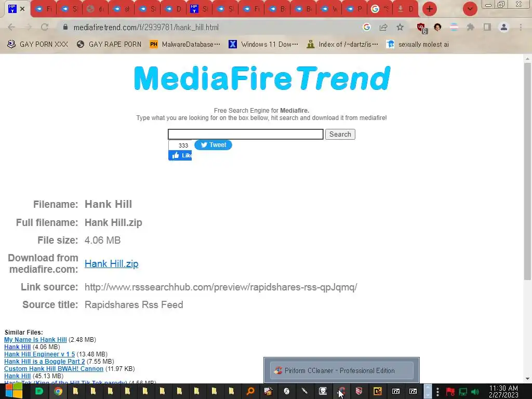Close the active MediaFireTrend tab
Image resolution: width=532 pixels, height=399 pixels.
click(22, 9)
